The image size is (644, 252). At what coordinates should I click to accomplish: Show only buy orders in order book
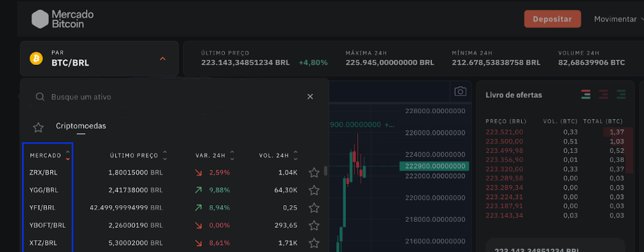(x=621, y=94)
